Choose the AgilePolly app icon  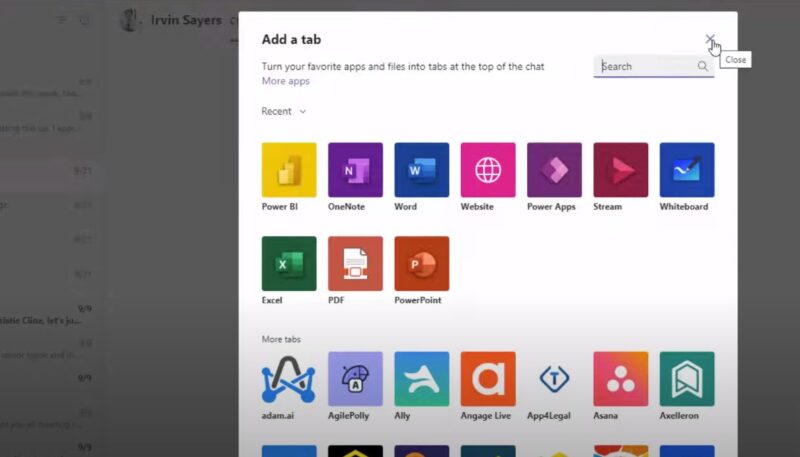click(355, 379)
